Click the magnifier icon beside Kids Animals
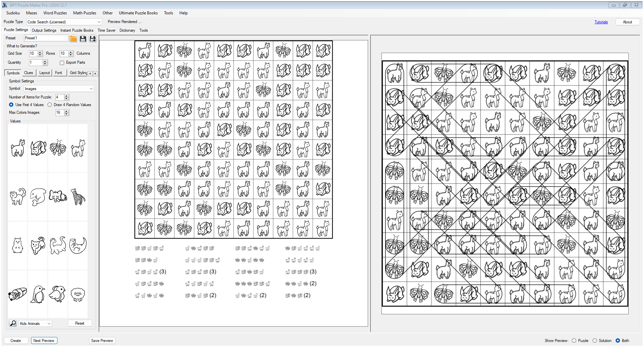The width and height of the screenshot is (644, 347). tap(13, 323)
